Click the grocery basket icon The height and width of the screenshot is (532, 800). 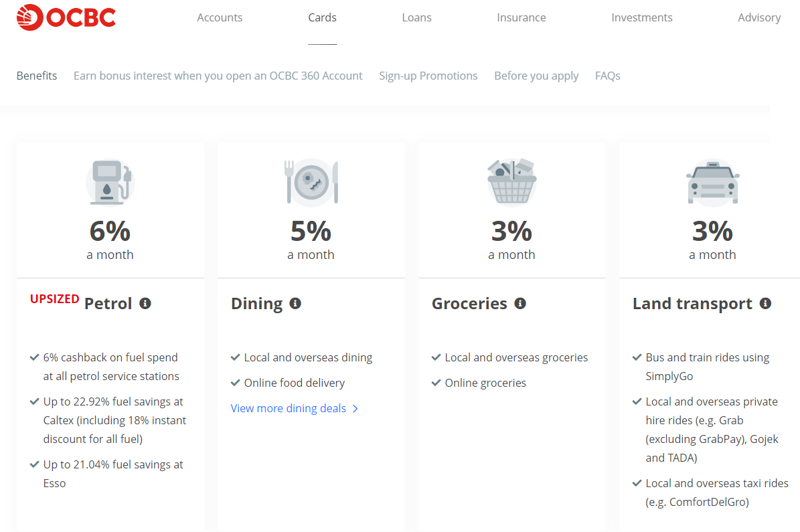tap(511, 181)
